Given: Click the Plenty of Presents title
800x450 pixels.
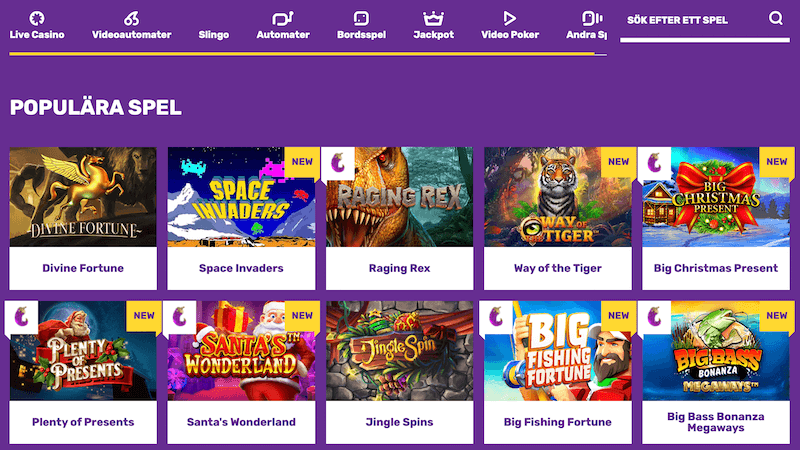Looking at the screenshot, I should click(83, 422).
